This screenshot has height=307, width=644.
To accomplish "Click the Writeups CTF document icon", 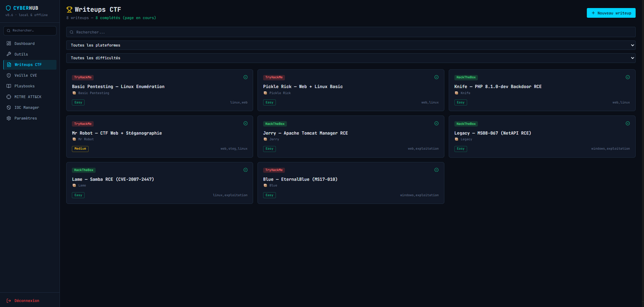I will [x=9, y=65].
